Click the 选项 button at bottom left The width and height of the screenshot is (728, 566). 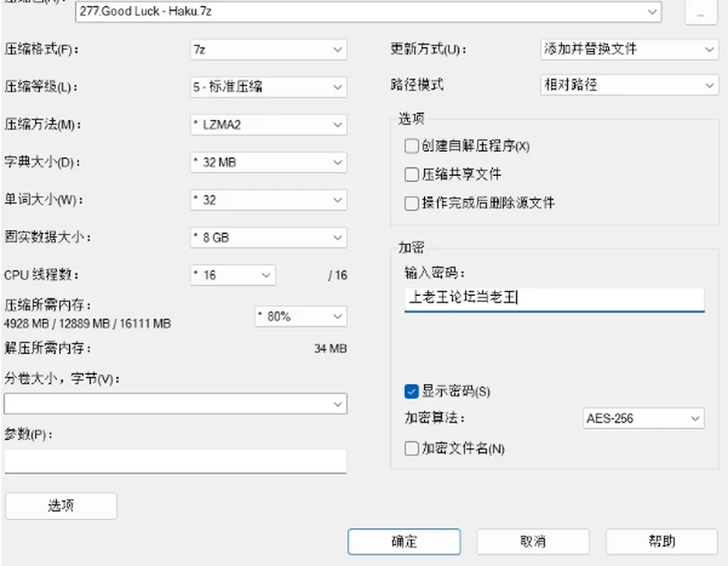(61, 505)
